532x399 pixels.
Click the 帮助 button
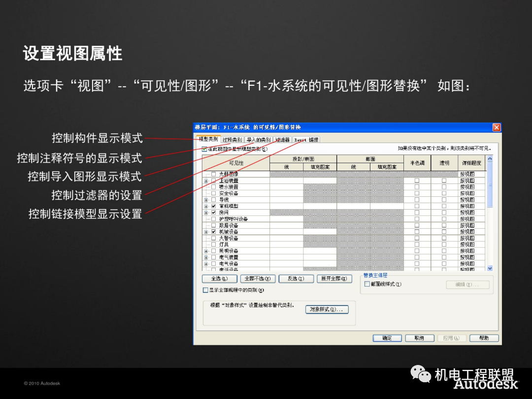tap(484, 338)
